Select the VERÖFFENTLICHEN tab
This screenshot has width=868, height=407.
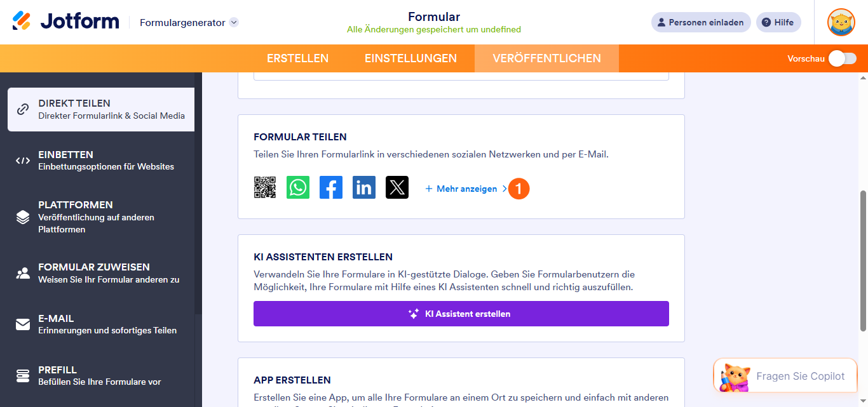coord(546,58)
